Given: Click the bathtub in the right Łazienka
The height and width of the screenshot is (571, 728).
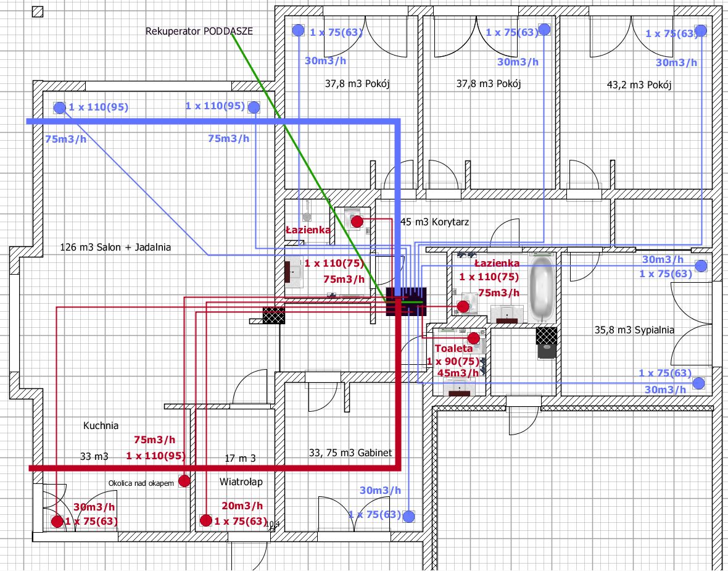Looking at the screenshot, I should 541,290.
